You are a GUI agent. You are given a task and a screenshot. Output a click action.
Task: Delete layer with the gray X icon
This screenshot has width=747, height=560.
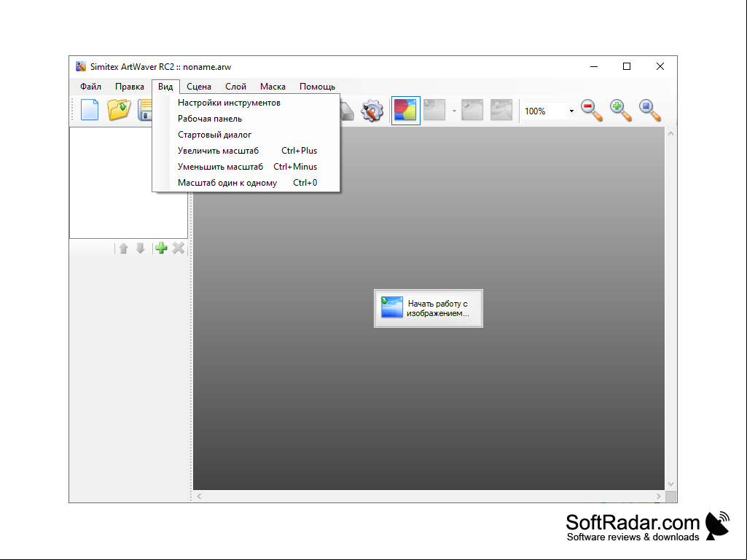click(178, 248)
